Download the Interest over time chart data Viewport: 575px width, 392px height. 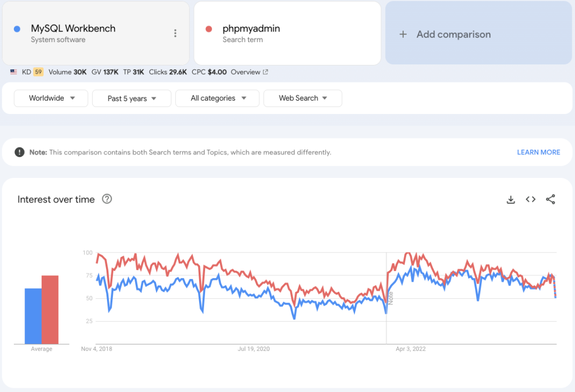point(511,200)
